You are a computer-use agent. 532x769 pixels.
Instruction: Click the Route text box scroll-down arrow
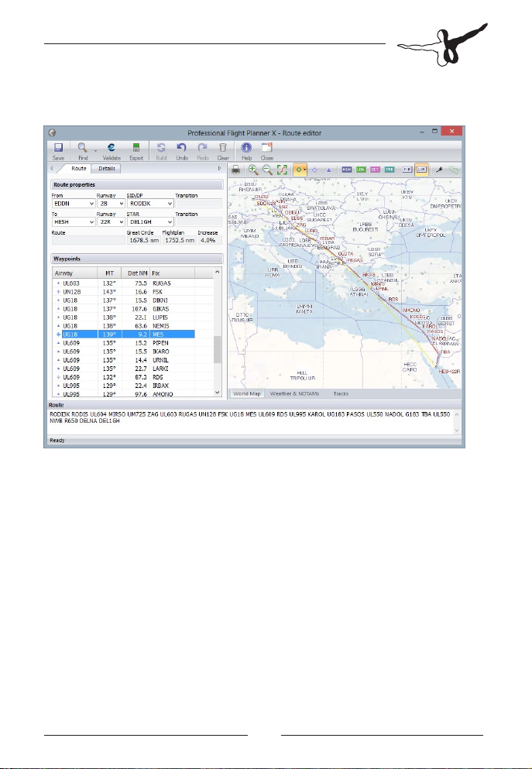click(x=457, y=430)
